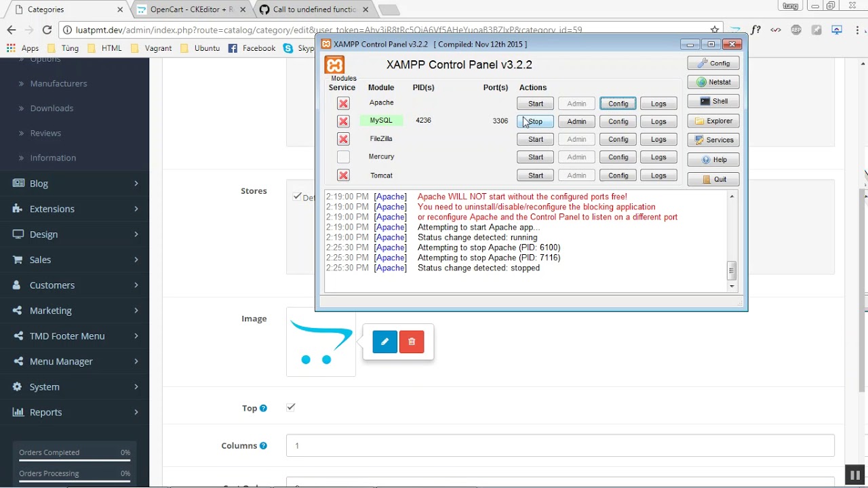Start the Mercury module
Screen dimensions: 868x488
[536, 157]
